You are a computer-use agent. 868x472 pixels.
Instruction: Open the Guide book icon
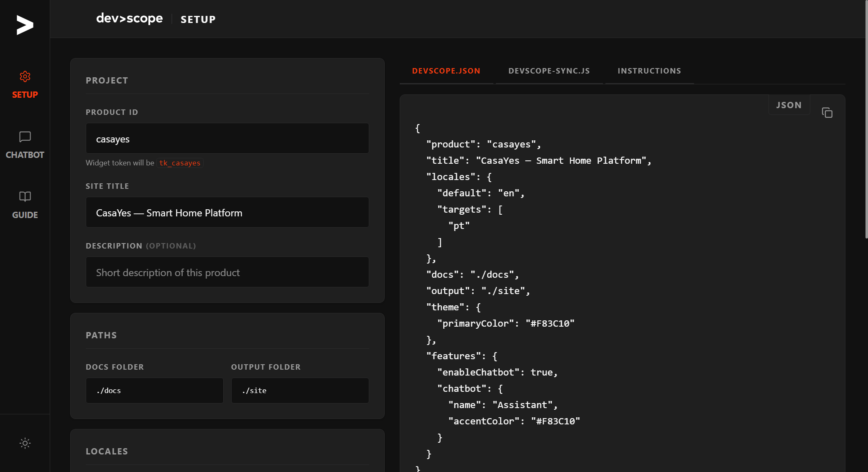point(25,197)
